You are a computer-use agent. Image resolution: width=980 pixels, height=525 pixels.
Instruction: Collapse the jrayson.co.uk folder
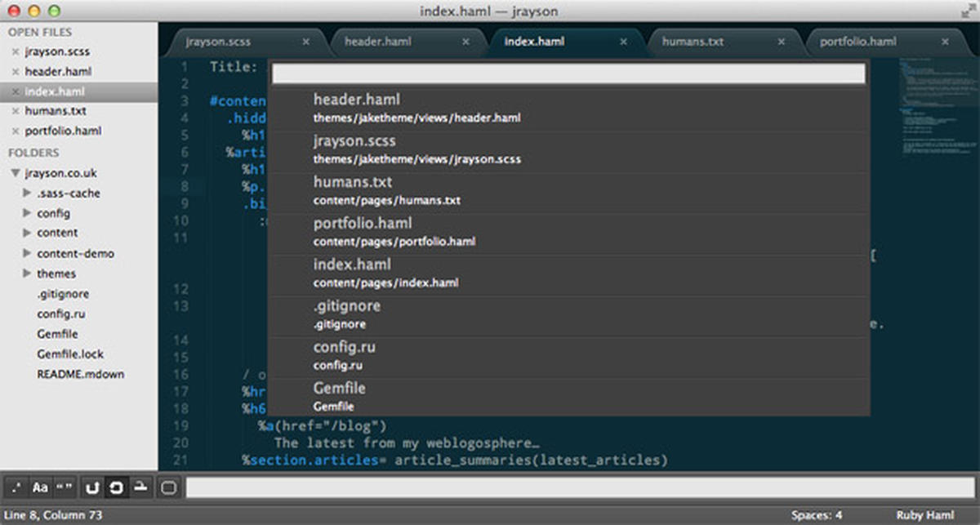pyautogui.click(x=15, y=173)
